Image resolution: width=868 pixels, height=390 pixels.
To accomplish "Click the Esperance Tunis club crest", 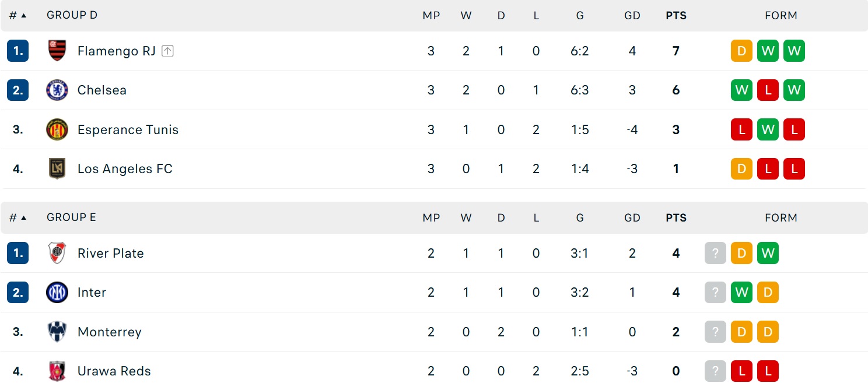I will tap(57, 129).
